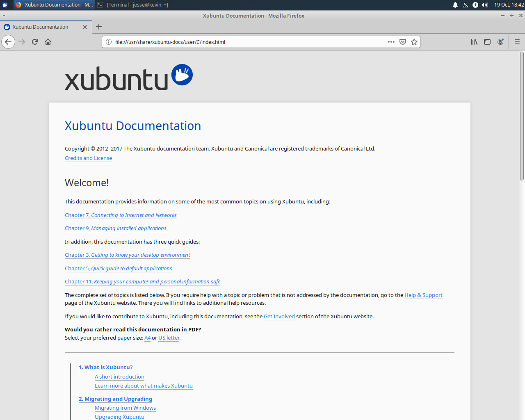The height and width of the screenshot is (420, 525).
Task: Open a new browser tab
Action: 99,27
